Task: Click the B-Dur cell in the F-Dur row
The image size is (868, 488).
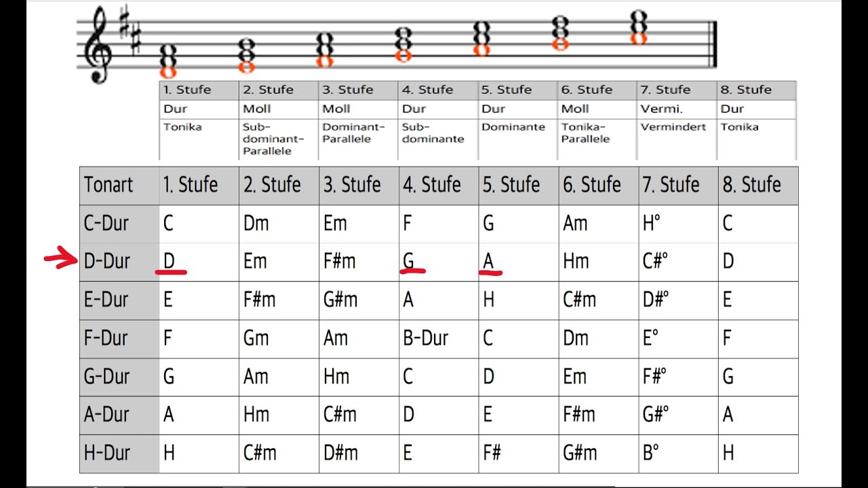Action: pos(426,338)
